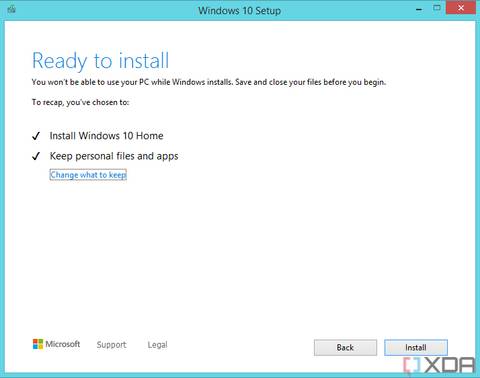Viewport: 480px width, 378px height.
Task: Select the Install Windows 10 Home text
Action: pos(106,136)
